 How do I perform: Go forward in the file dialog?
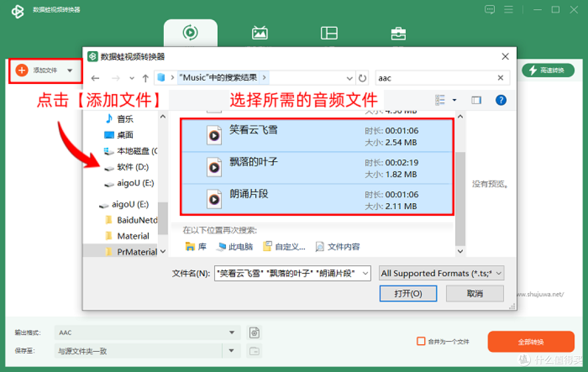click(115, 78)
